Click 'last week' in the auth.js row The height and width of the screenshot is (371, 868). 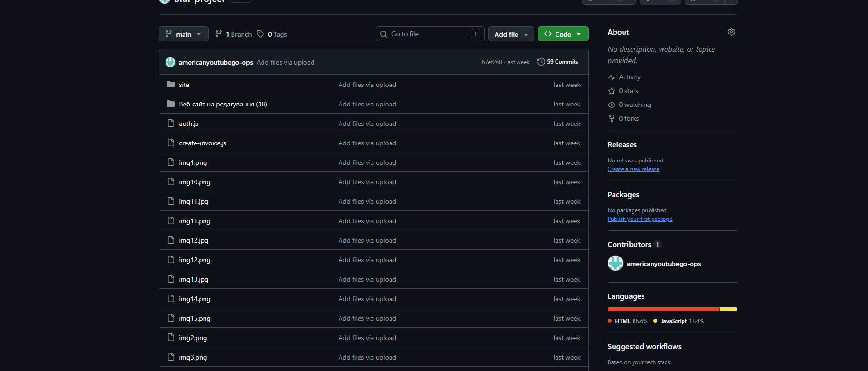point(567,124)
